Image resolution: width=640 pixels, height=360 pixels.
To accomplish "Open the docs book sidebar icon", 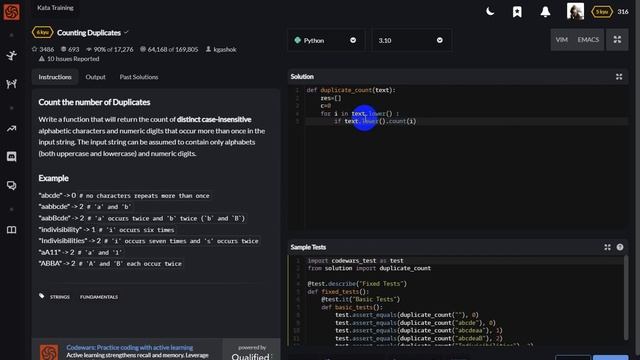I will (11, 230).
